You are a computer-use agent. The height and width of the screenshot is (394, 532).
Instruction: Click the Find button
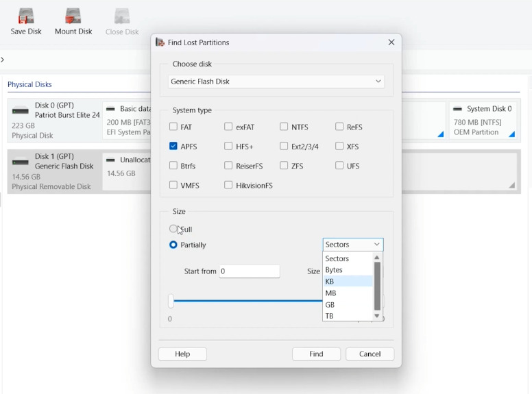pos(316,354)
